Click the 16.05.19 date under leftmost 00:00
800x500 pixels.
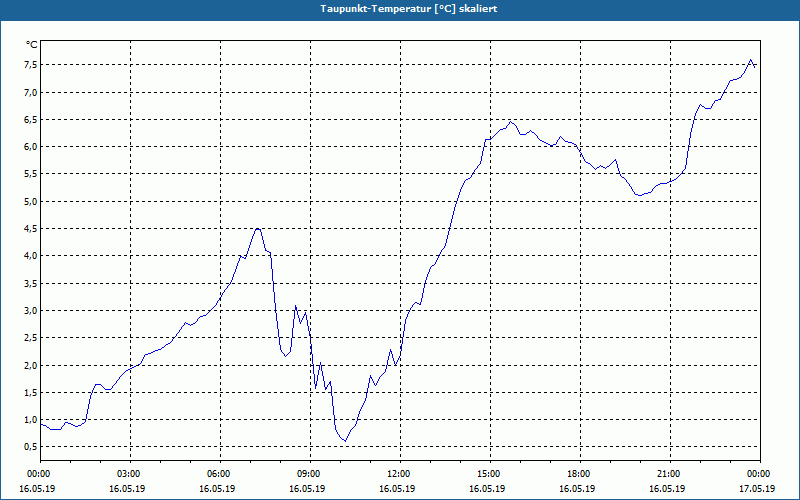point(37,489)
